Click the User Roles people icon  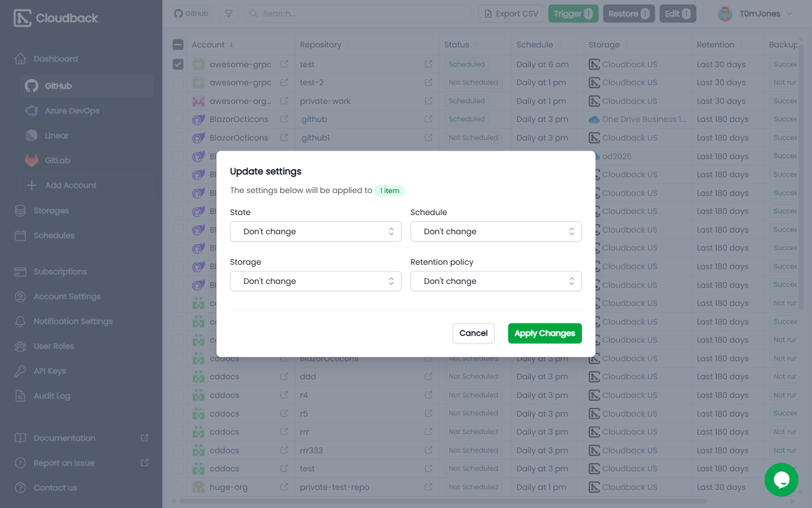[20, 346]
